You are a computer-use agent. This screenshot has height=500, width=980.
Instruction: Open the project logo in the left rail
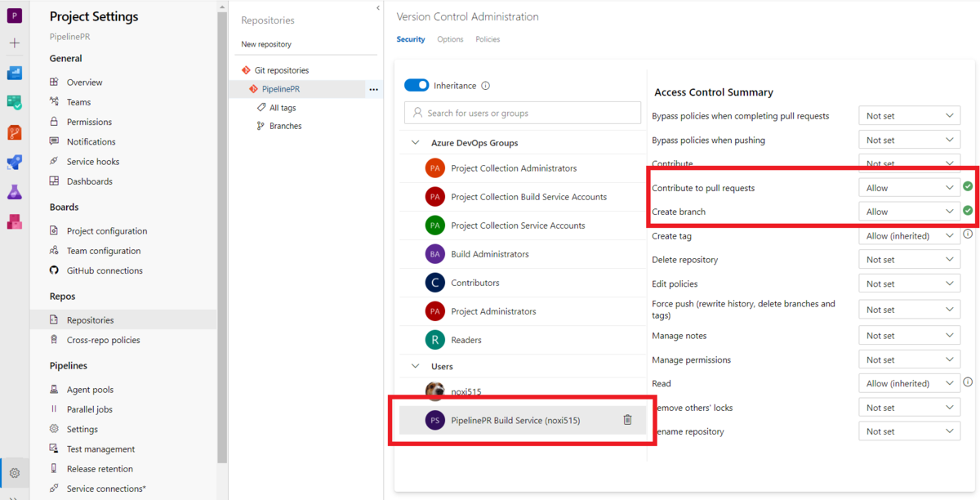[15, 16]
